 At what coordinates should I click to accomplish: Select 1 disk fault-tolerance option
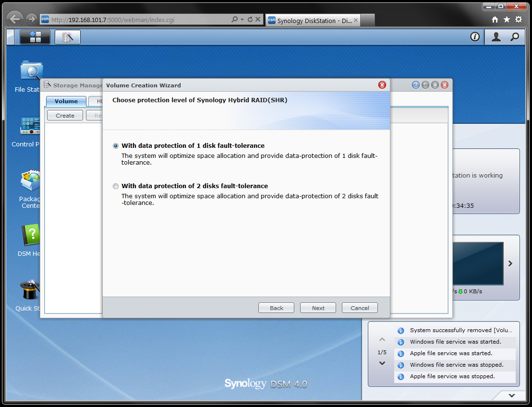click(116, 146)
